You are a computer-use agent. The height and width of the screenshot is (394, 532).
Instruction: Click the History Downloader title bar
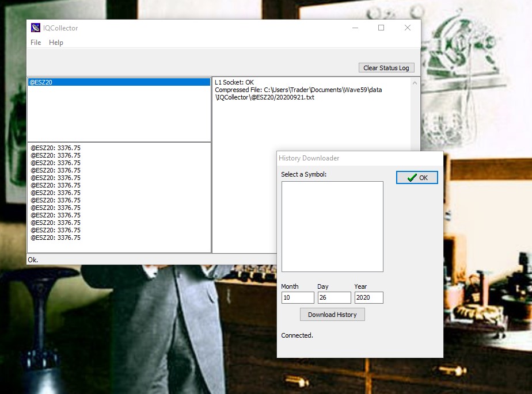click(360, 158)
